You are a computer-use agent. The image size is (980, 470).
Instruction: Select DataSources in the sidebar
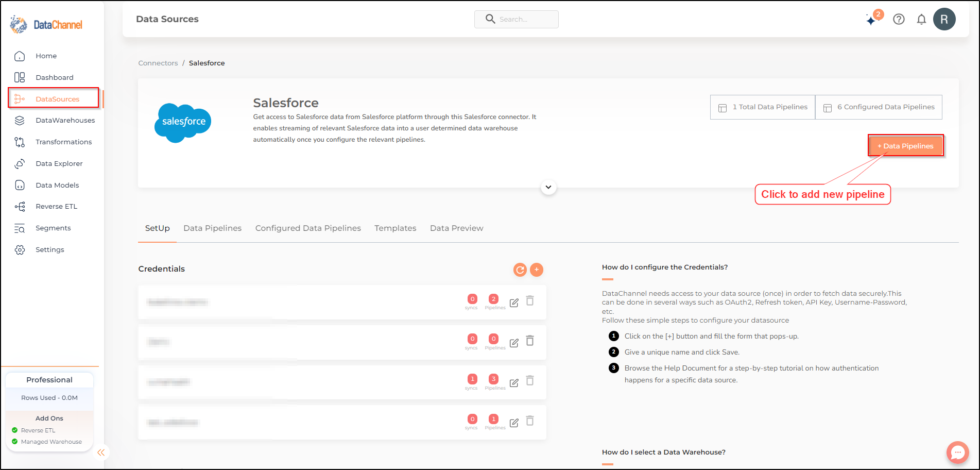point(54,98)
